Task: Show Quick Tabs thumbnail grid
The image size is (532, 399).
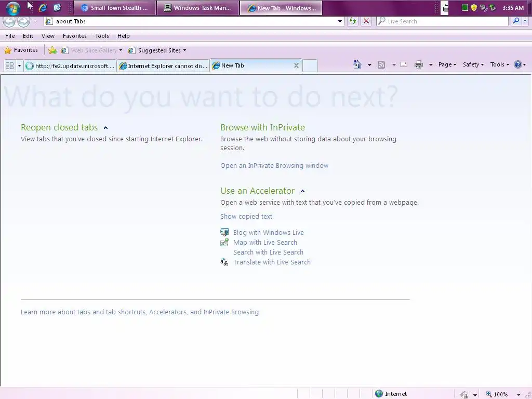Action: pyautogui.click(x=9, y=66)
